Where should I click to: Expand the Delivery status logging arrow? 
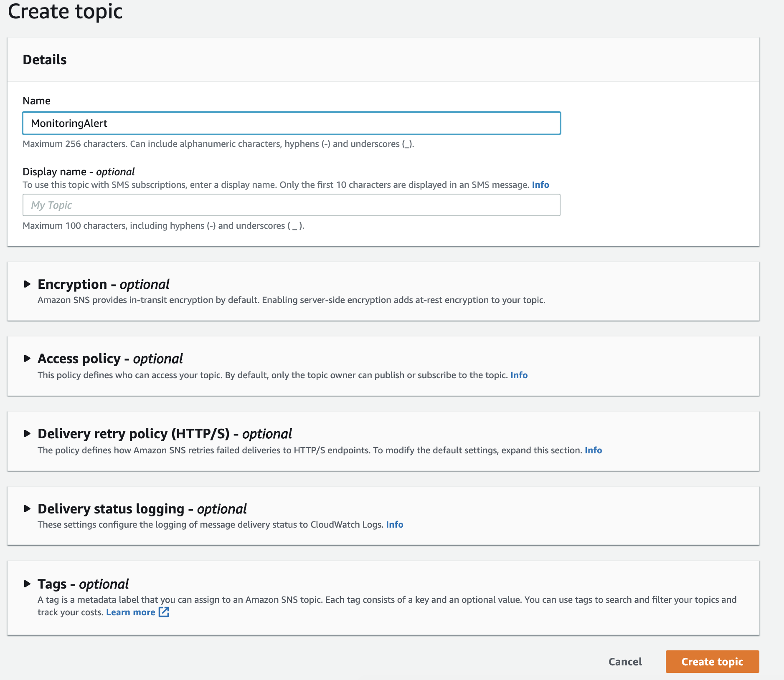click(x=27, y=509)
